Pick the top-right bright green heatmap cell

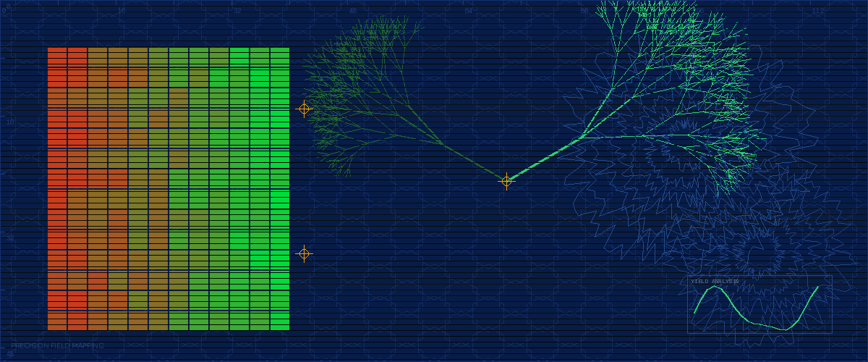pyautogui.click(x=280, y=52)
